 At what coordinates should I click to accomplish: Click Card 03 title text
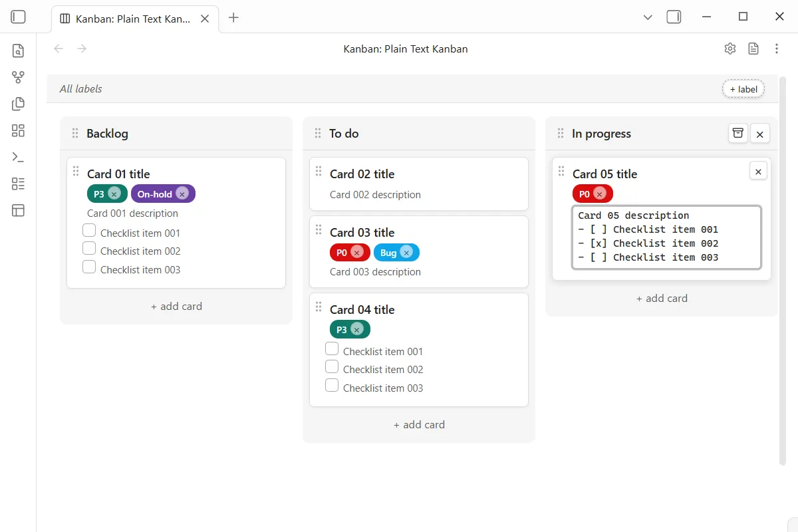(x=362, y=233)
